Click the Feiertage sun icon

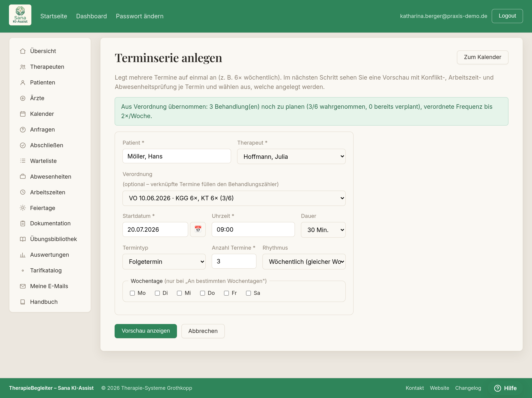pos(23,208)
